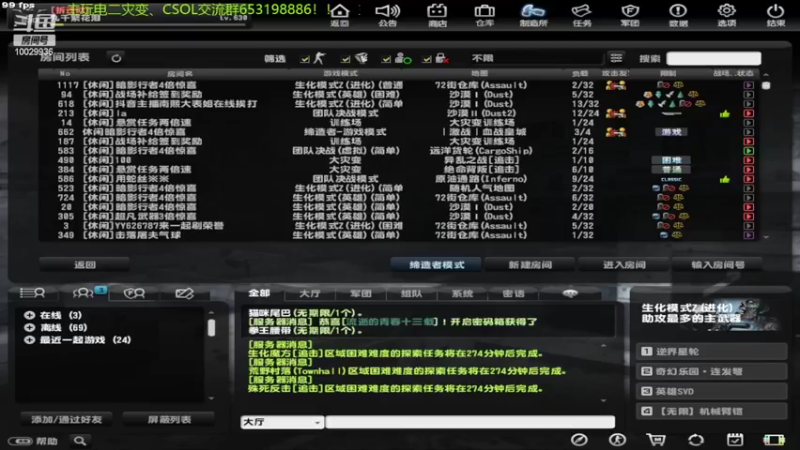Click friends list scroll-down arrow
Image resolution: width=800 pixels, height=450 pixels.
click(211, 398)
